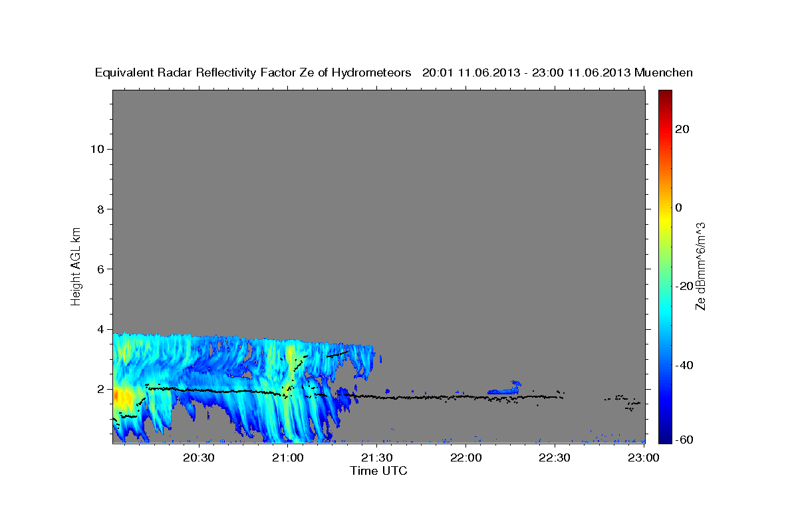Screen dimensions: 798x532
Task: Click the 21:30 time tick label
Action: click(376, 458)
